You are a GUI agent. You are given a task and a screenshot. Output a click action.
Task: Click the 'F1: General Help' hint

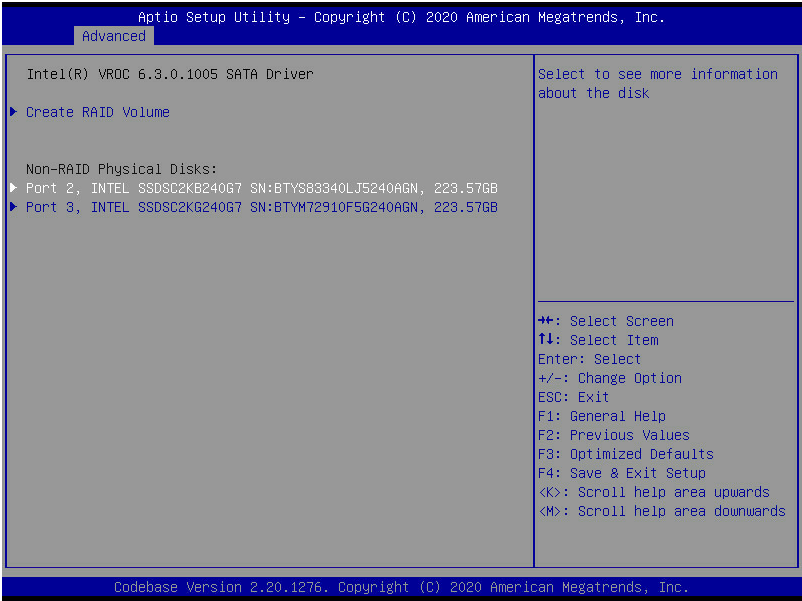602,416
